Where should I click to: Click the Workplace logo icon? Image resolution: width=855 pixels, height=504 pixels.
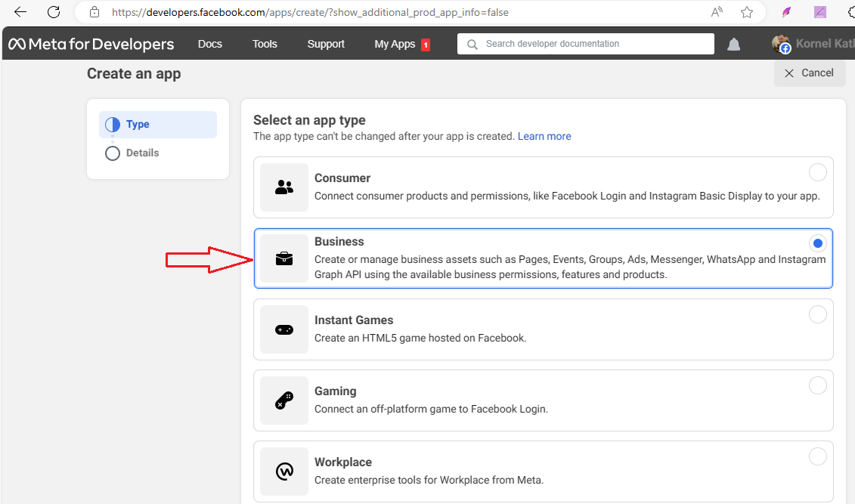pos(284,472)
